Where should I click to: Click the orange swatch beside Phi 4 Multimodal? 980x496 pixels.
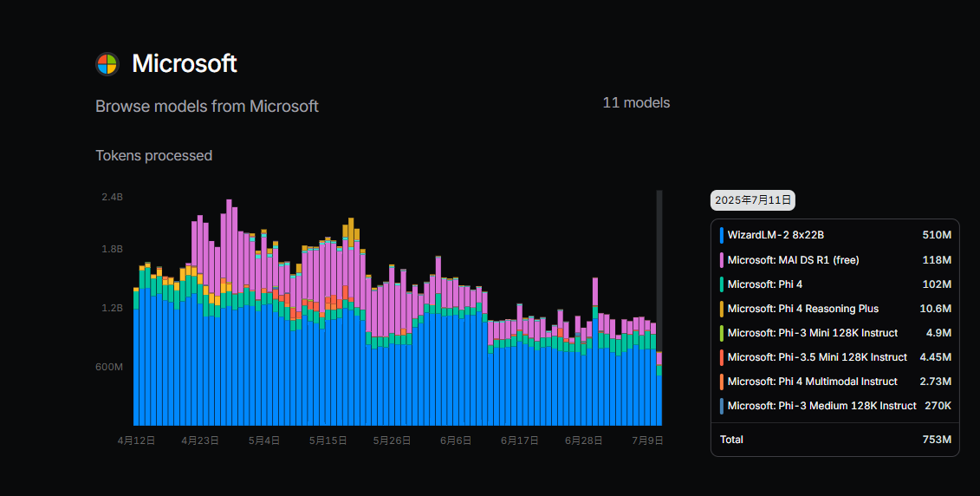[x=722, y=382]
